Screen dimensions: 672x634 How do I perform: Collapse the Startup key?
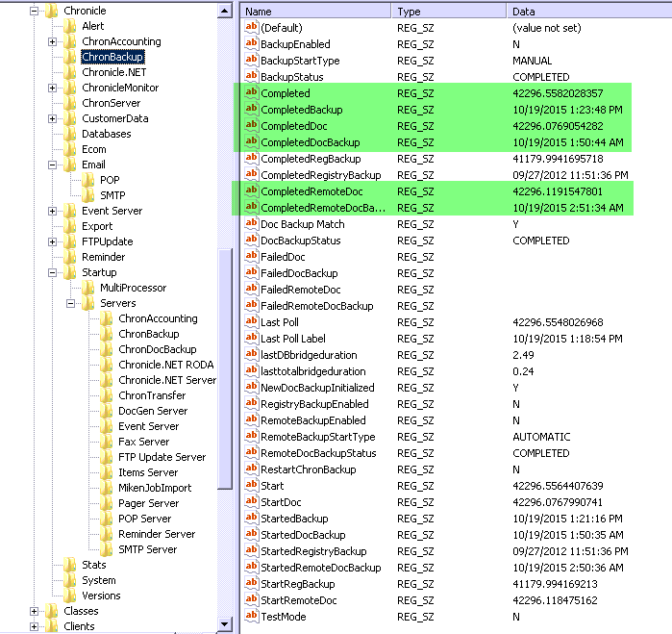[x=52, y=272]
